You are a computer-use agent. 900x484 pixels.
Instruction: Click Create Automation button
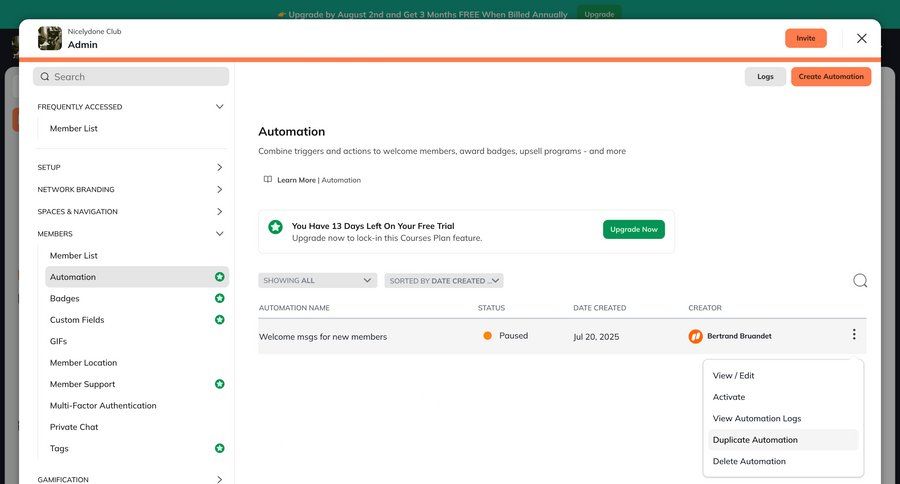coord(831,76)
